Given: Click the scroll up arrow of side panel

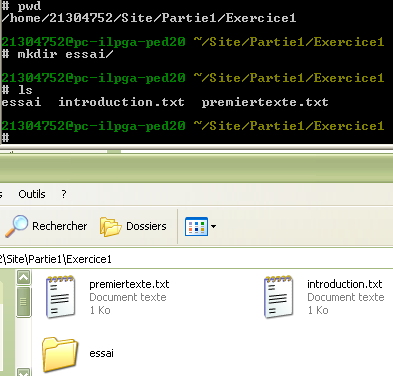Looking at the screenshot, I should tap(24, 277).
